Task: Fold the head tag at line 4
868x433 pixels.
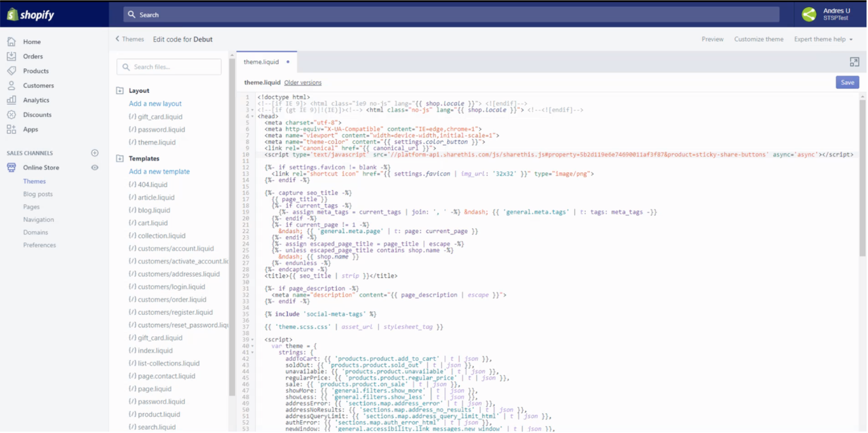Action: pyautogui.click(x=252, y=117)
